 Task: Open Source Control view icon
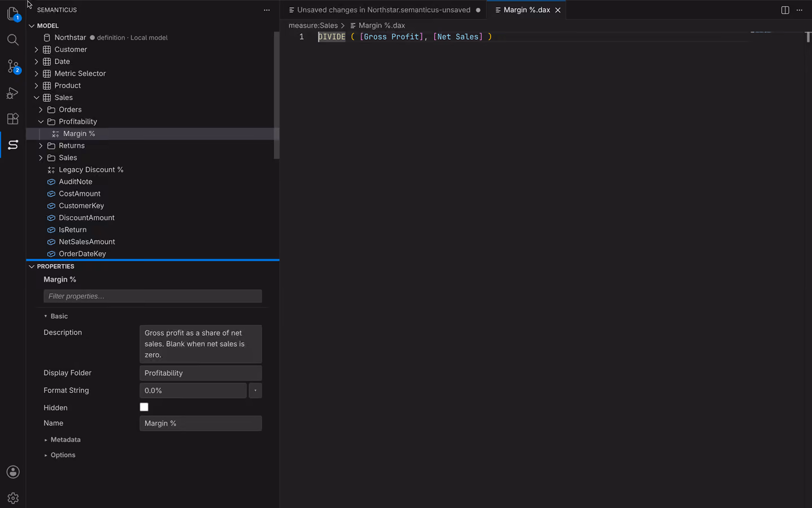(x=13, y=66)
